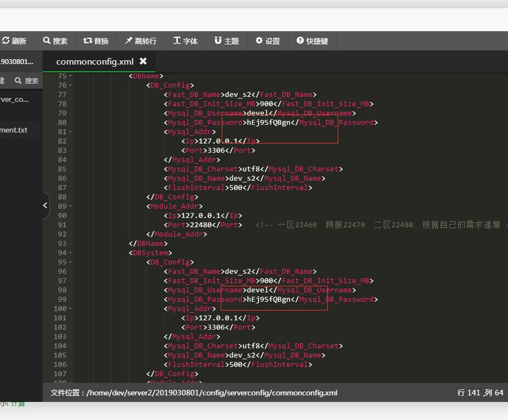Click the 行 141 列 64 cursor position indicator
The height and width of the screenshot is (420, 508).
pyautogui.click(x=480, y=393)
